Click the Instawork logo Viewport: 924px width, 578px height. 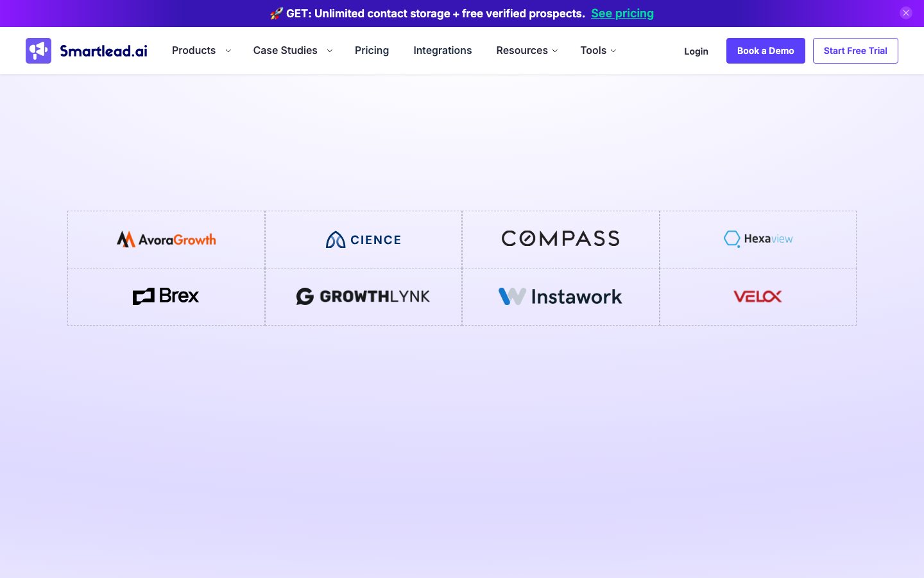[561, 296]
